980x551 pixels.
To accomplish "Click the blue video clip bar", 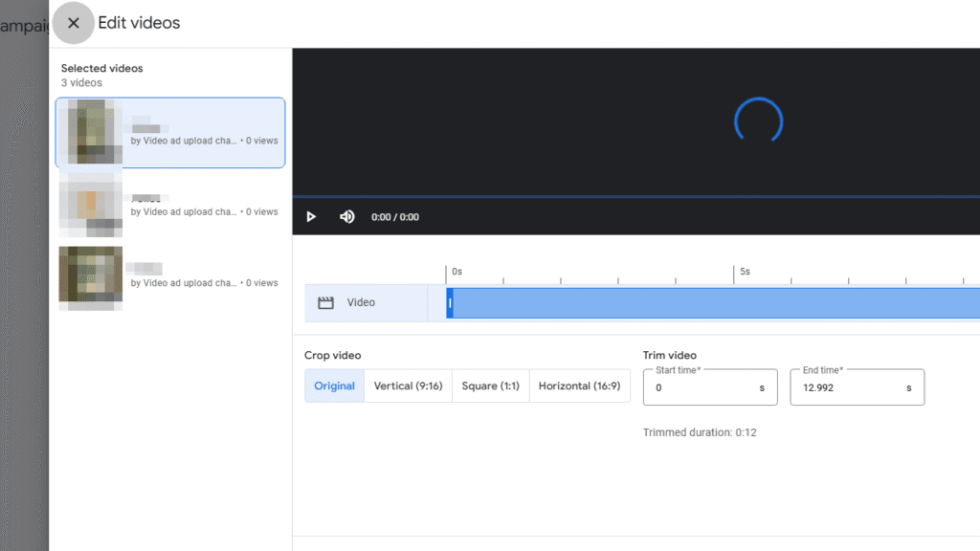I will pos(670,302).
